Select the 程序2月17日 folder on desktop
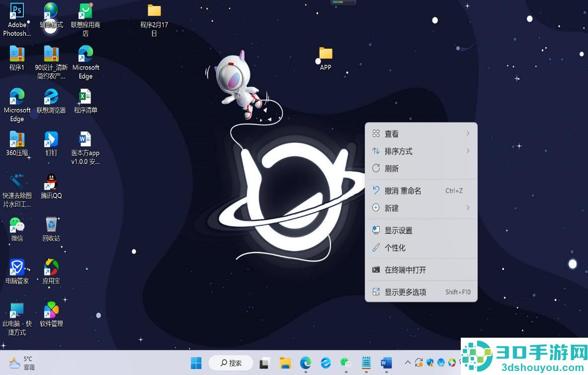 tap(154, 19)
